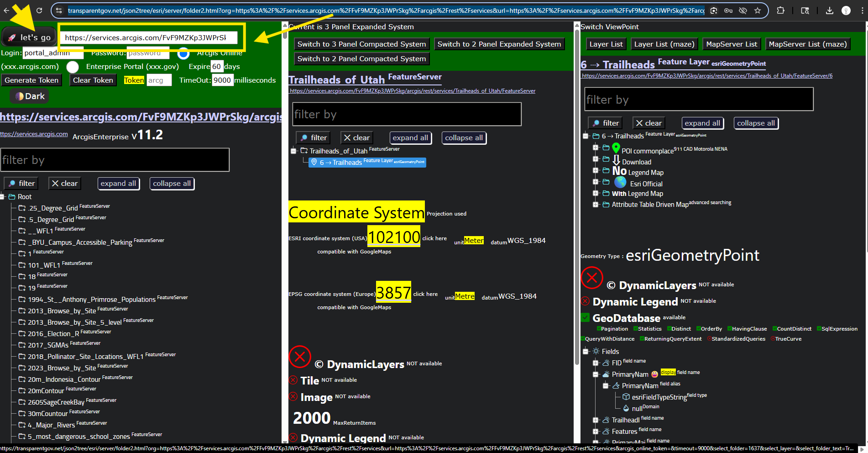Click the green POI commonplace pin icon

coord(616,148)
